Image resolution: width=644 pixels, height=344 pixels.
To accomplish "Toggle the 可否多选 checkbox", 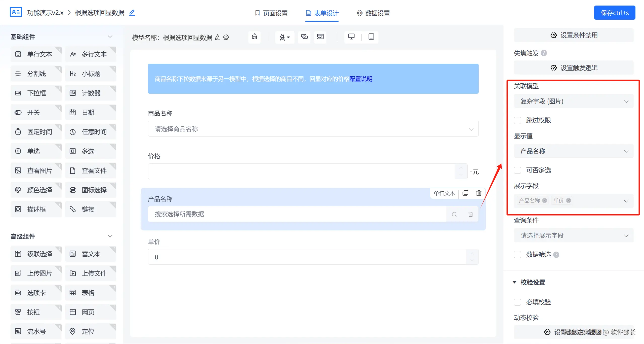I will pos(517,170).
